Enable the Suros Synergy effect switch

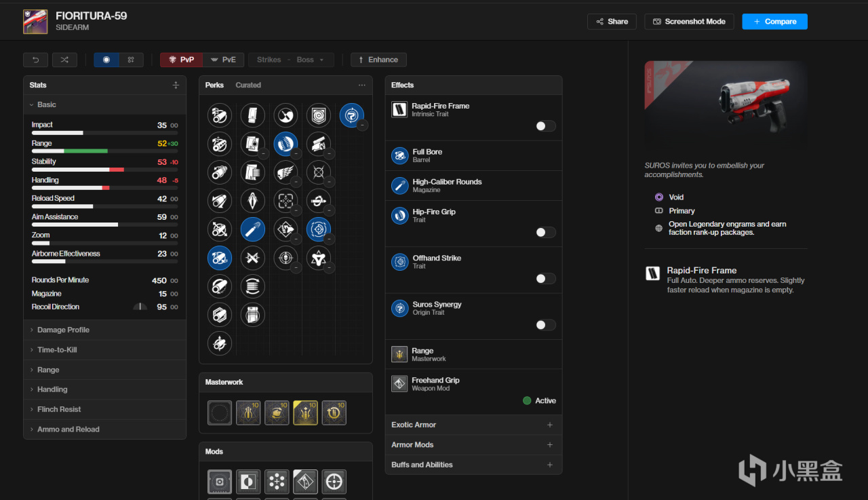click(x=545, y=325)
